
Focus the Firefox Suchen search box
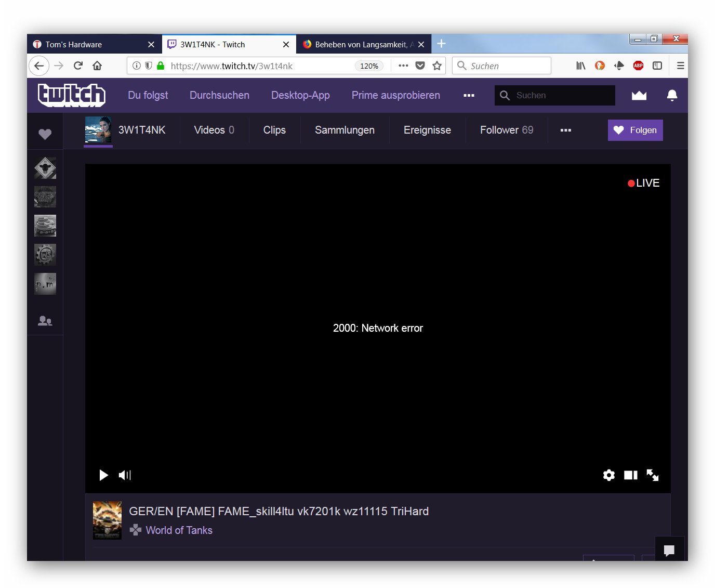[501, 66]
